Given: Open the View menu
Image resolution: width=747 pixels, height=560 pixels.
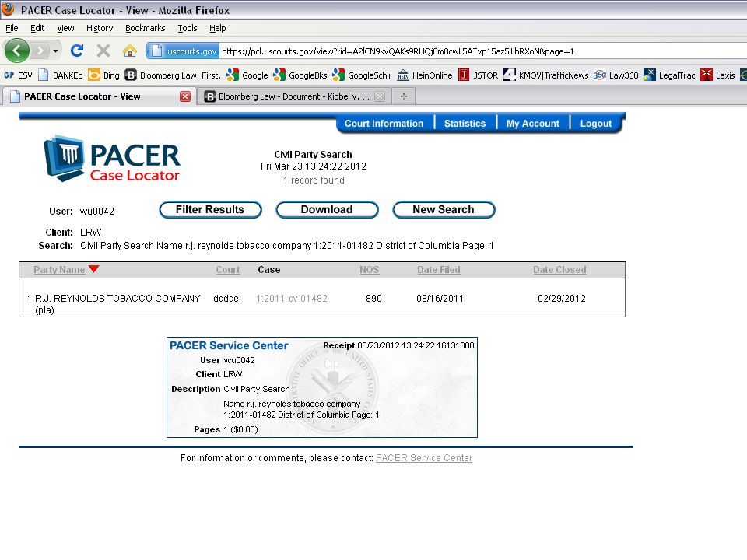Looking at the screenshot, I should (x=65, y=28).
